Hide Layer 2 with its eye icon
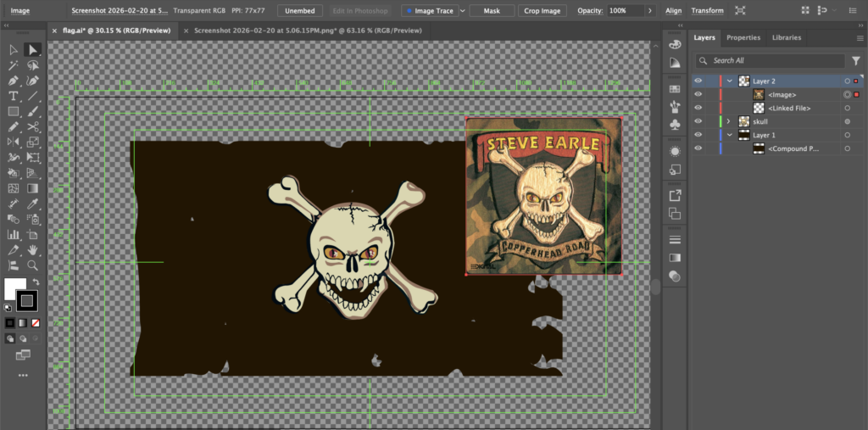 click(698, 81)
